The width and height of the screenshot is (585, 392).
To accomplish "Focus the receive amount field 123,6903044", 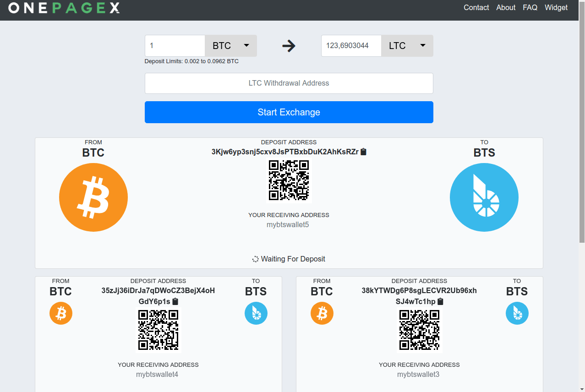I will tap(351, 46).
